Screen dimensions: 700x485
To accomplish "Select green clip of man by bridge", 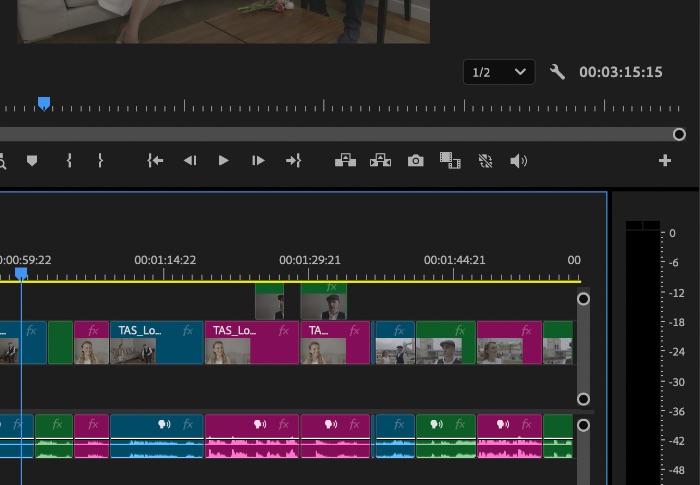I will coord(446,343).
